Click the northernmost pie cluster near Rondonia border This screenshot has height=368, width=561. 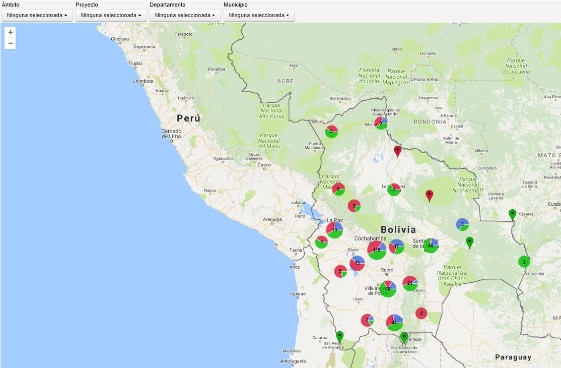pos(381,123)
